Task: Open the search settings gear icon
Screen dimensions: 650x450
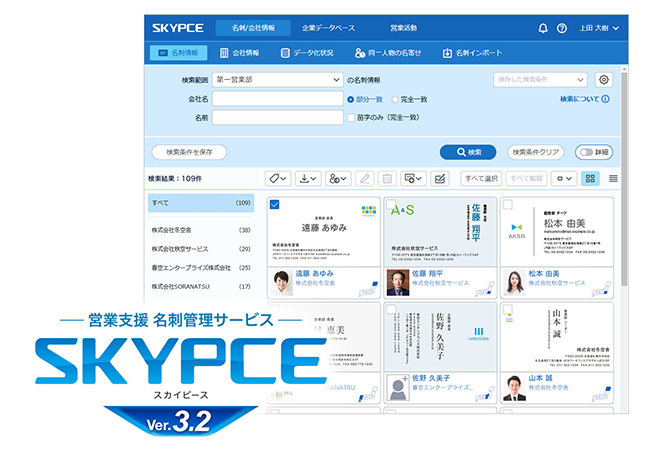Action: pyautogui.click(x=604, y=80)
